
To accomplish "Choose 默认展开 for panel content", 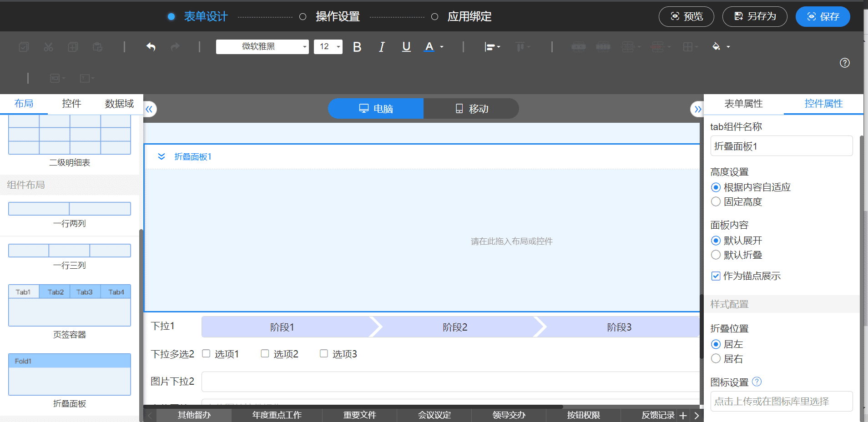I will [x=716, y=241].
